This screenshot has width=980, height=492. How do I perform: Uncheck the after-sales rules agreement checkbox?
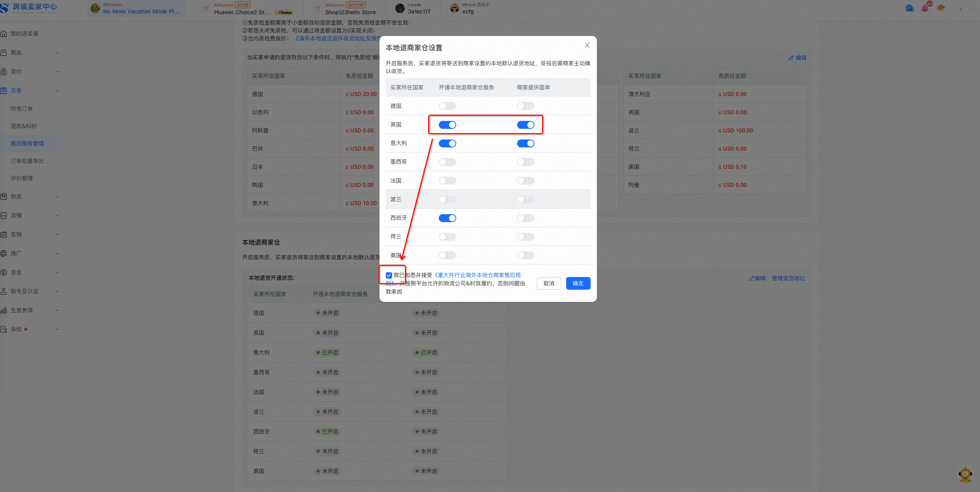[x=389, y=275]
